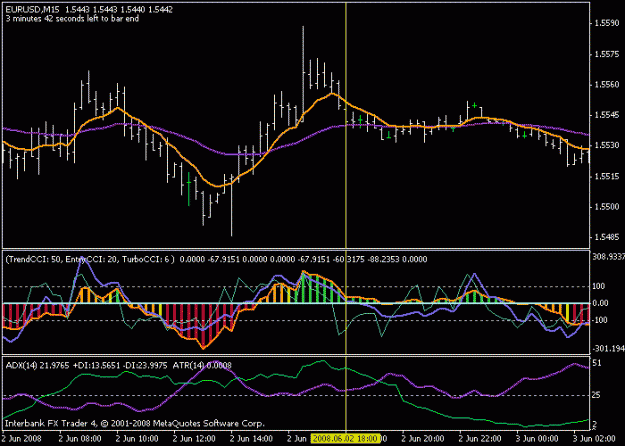The height and width of the screenshot is (446, 625).
Task: Click the '2 Jun 08:00' time axis label
Action: pos(80,439)
